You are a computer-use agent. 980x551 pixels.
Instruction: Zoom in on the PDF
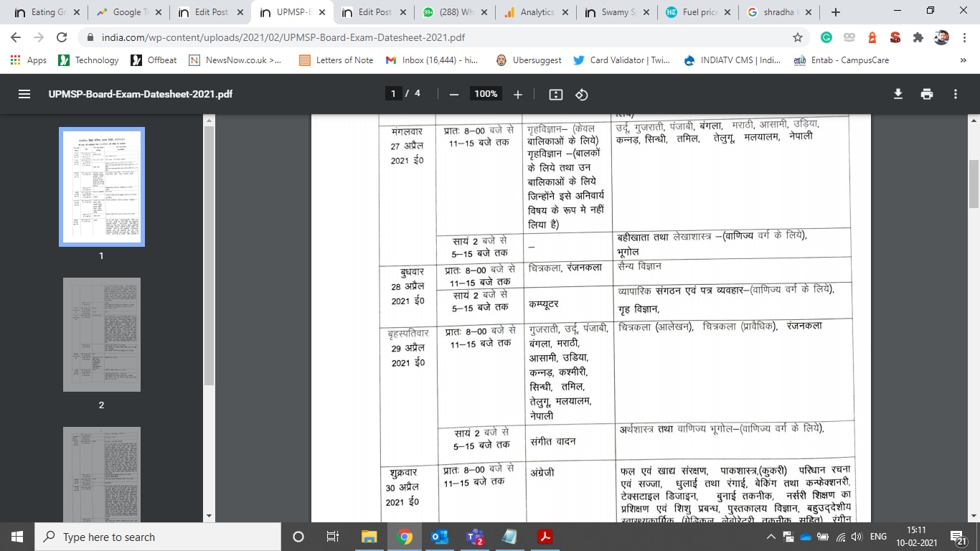point(518,94)
